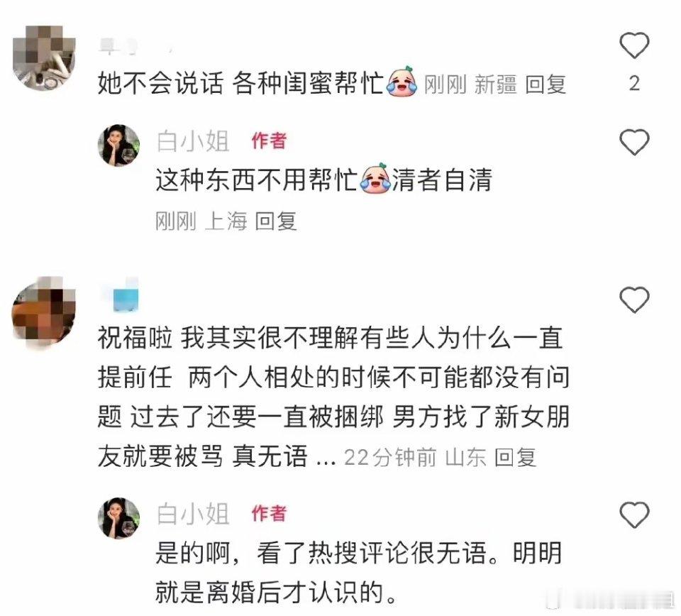This screenshot has height=616, width=681.
Task: Open the blurred username above the 祝福啦 comment
Action: click(121, 295)
